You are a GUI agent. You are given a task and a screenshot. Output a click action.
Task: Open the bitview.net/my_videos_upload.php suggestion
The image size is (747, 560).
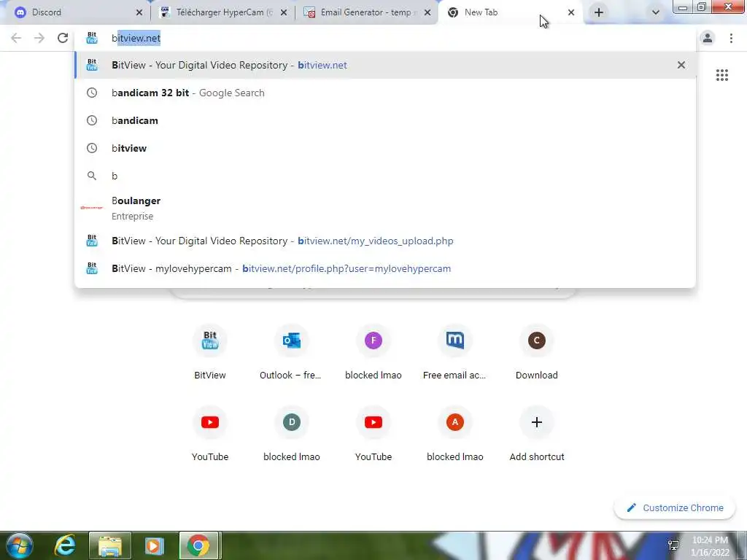(x=385, y=241)
